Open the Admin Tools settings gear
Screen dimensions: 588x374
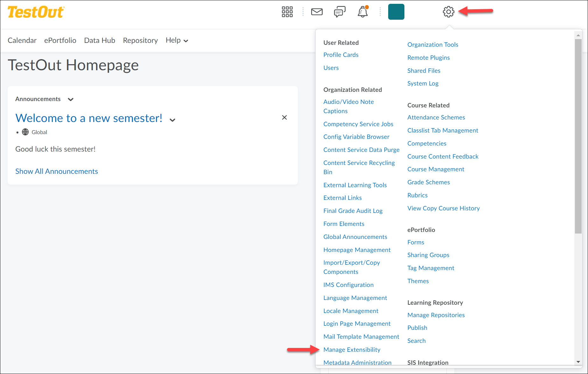click(x=448, y=11)
